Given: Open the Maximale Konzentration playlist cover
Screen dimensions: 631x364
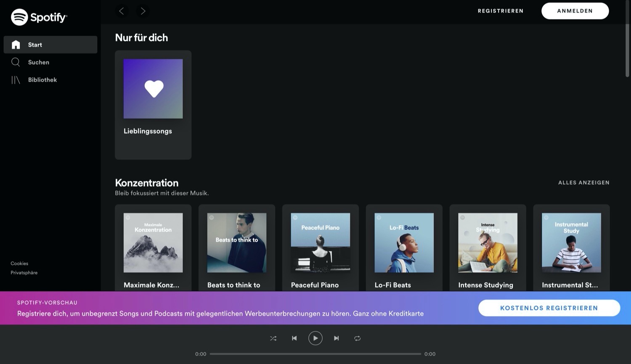Looking at the screenshot, I should pyautogui.click(x=153, y=243).
